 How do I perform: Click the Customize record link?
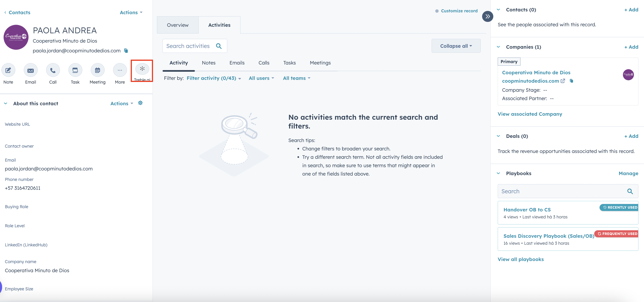click(x=459, y=11)
